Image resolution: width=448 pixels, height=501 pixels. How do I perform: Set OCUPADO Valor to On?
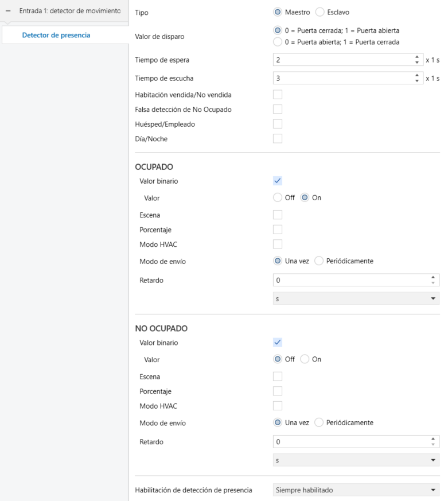coord(305,197)
